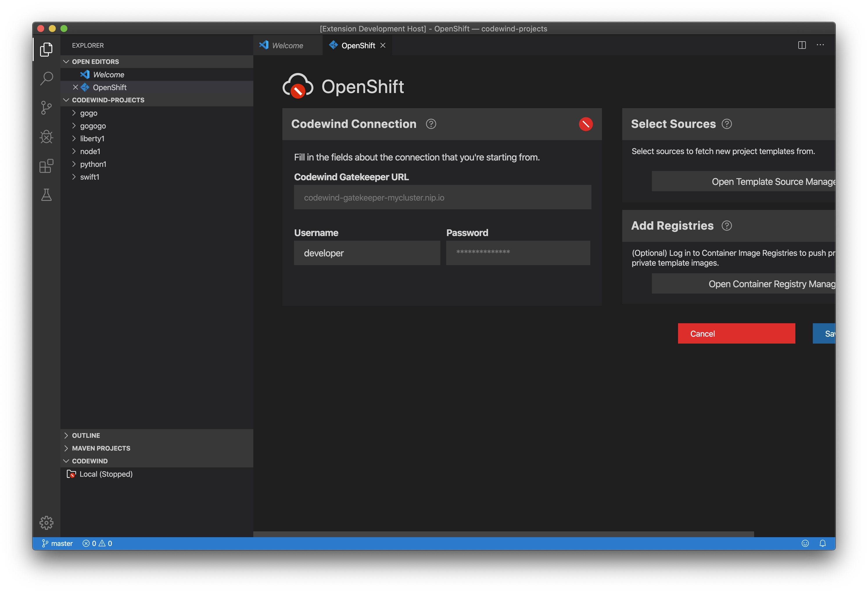Split the editor using the split icon
This screenshot has width=868, height=593.
(x=801, y=45)
